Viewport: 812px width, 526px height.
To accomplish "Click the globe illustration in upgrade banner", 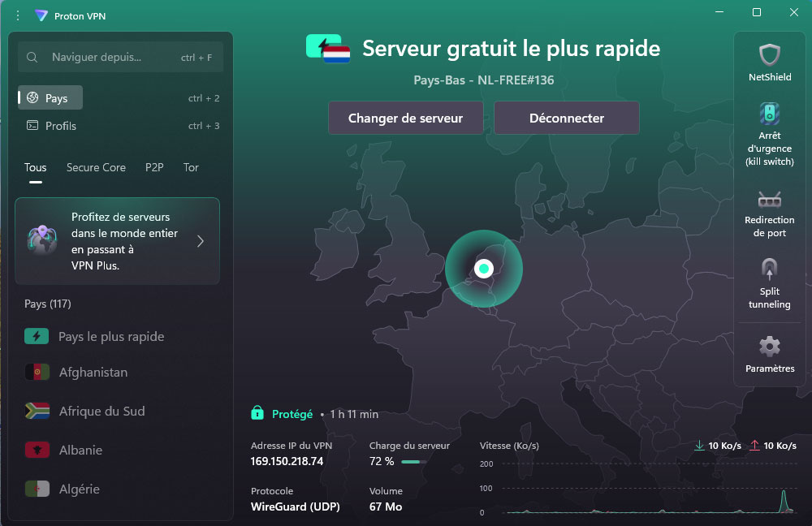I will (42, 240).
